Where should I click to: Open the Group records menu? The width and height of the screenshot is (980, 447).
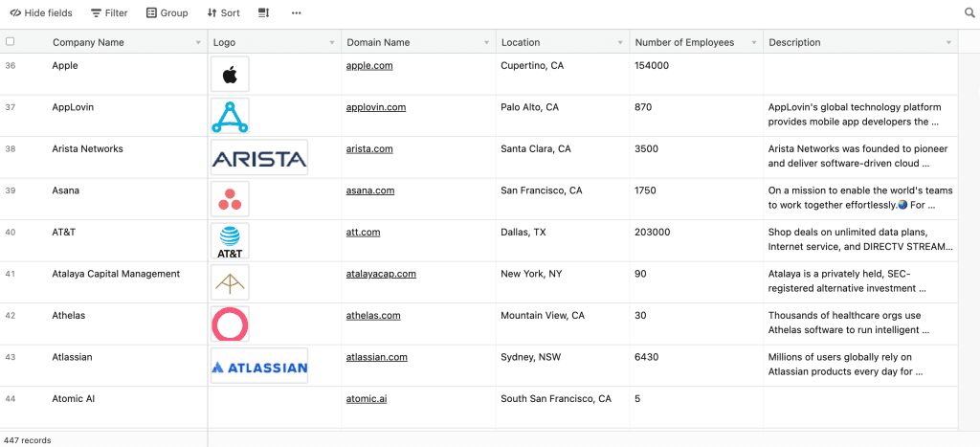(x=167, y=13)
